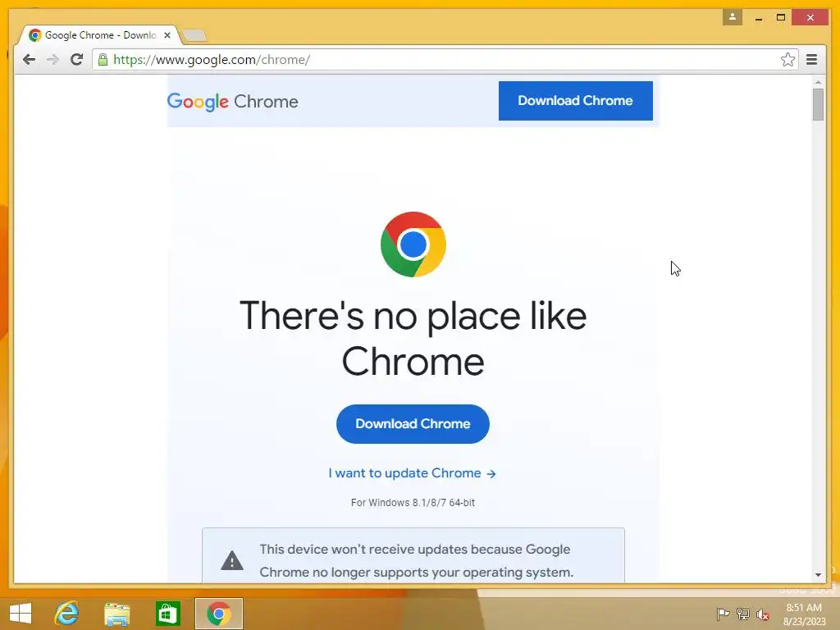Open the I want to update Chrome link
This screenshot has height=630, width=840.
tap(412, 473)
